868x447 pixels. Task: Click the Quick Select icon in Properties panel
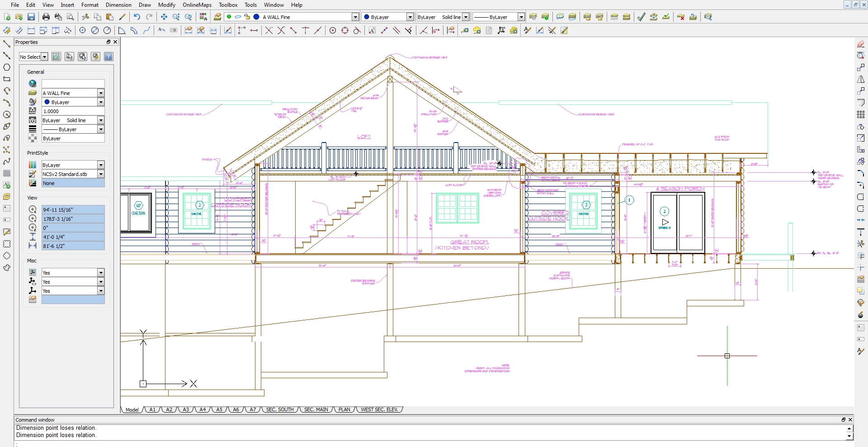95,57
